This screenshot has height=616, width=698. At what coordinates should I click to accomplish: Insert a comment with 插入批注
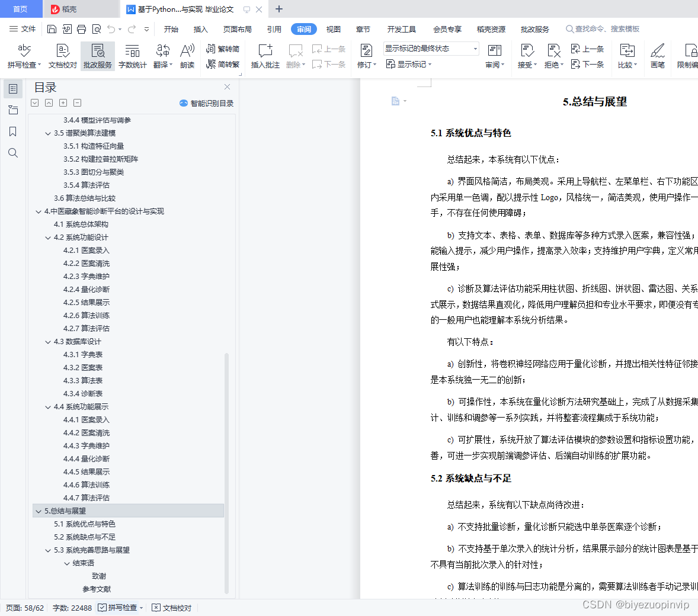click(265, 56)
